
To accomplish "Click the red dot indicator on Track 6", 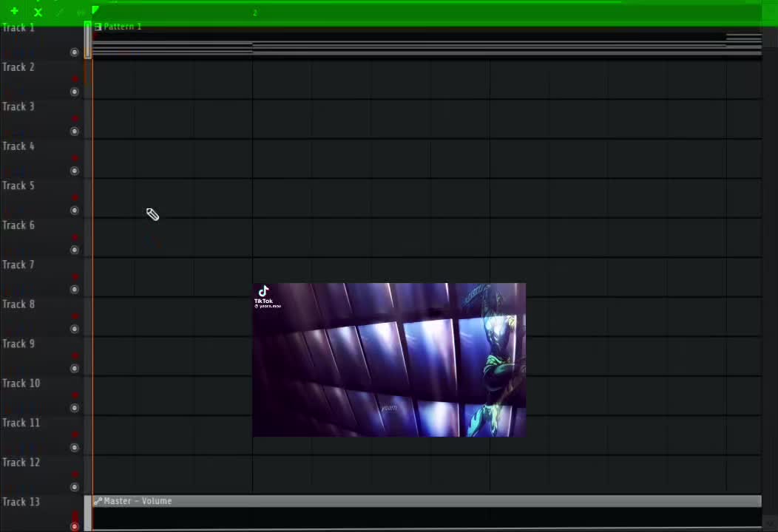I will [75, 237].
